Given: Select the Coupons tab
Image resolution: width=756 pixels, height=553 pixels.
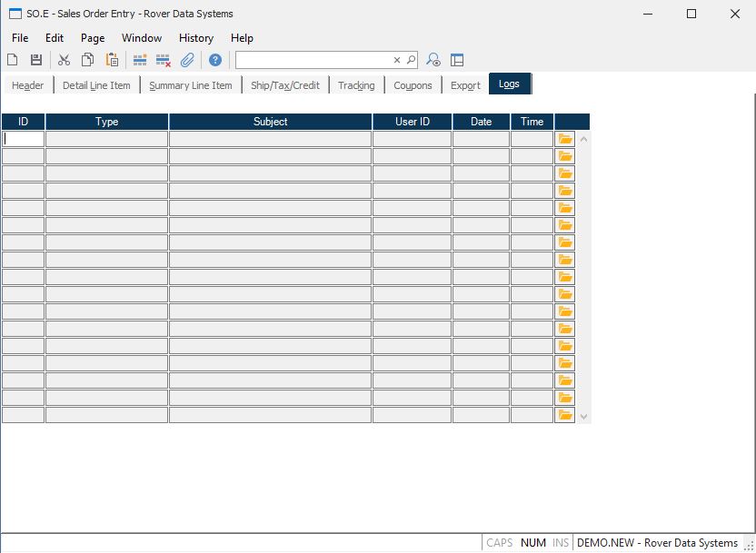Looking at the screenshot, I should pyautogui.click(x=413, y=85).
